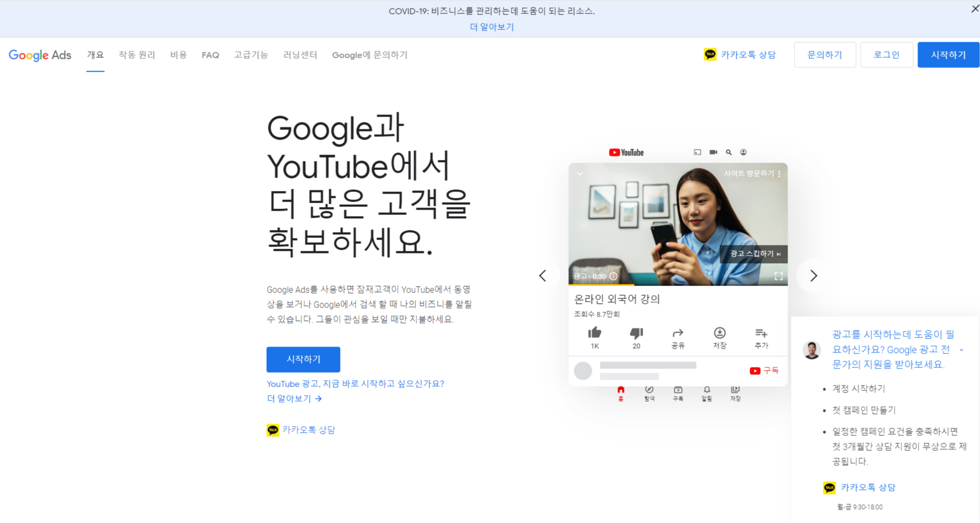This screenshot has width=980, height=523.
Task: Click the KakaoTalk icon in side panel
Action: tap(829, 488)
